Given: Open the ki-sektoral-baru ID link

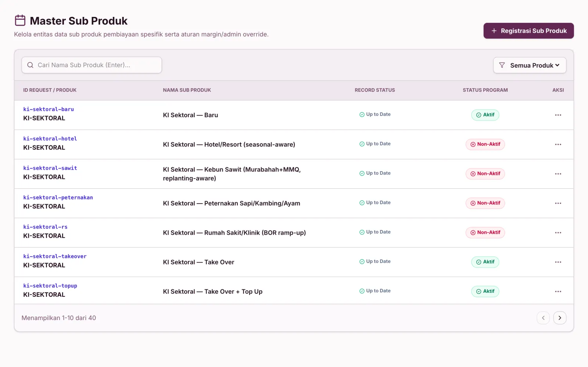Looking at the screenshot, I should tap(49, 109).
